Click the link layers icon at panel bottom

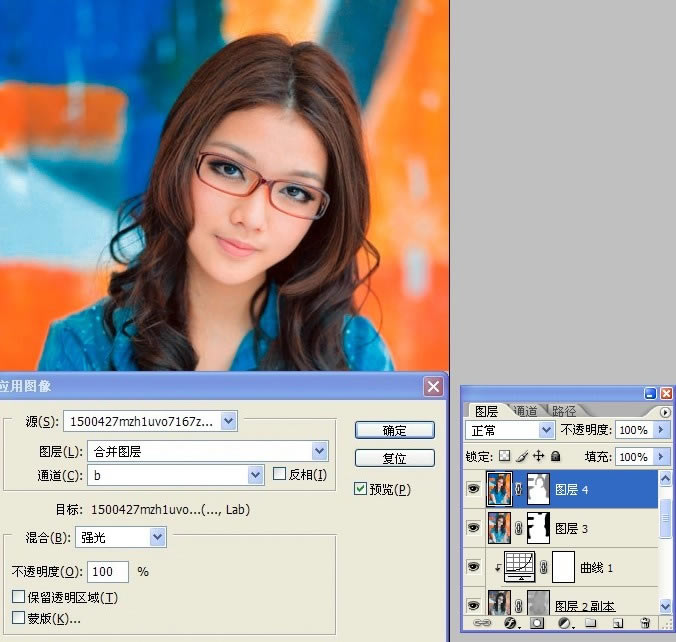(x=482, y=623)
